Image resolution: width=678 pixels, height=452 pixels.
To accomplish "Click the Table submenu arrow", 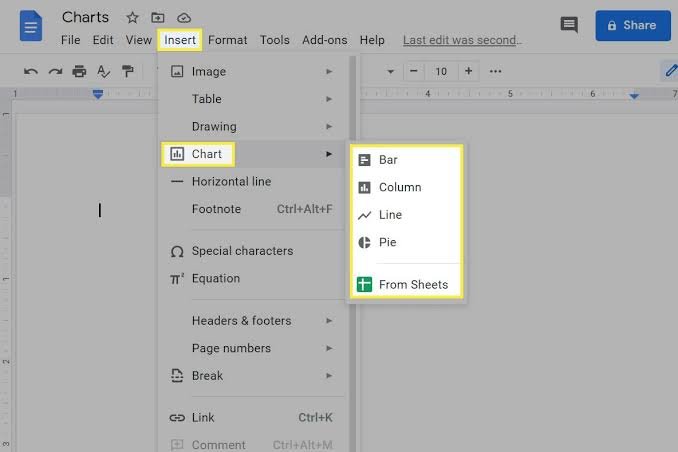I will (x=329, y=99).
